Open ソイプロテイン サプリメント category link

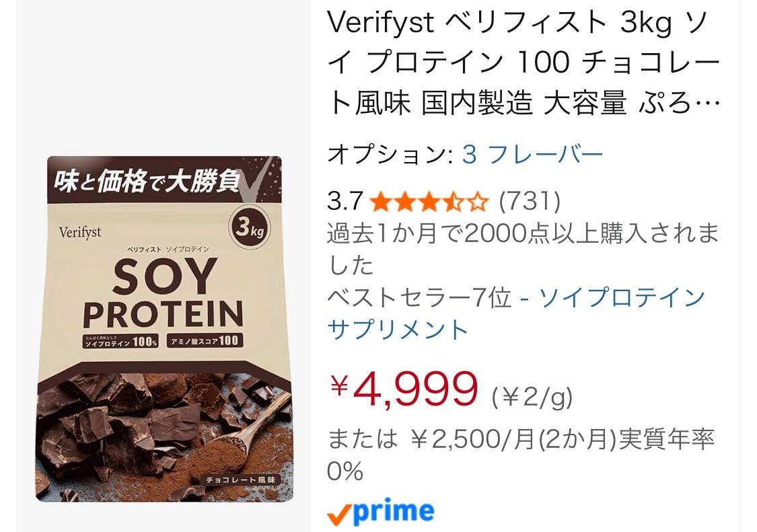517,313
